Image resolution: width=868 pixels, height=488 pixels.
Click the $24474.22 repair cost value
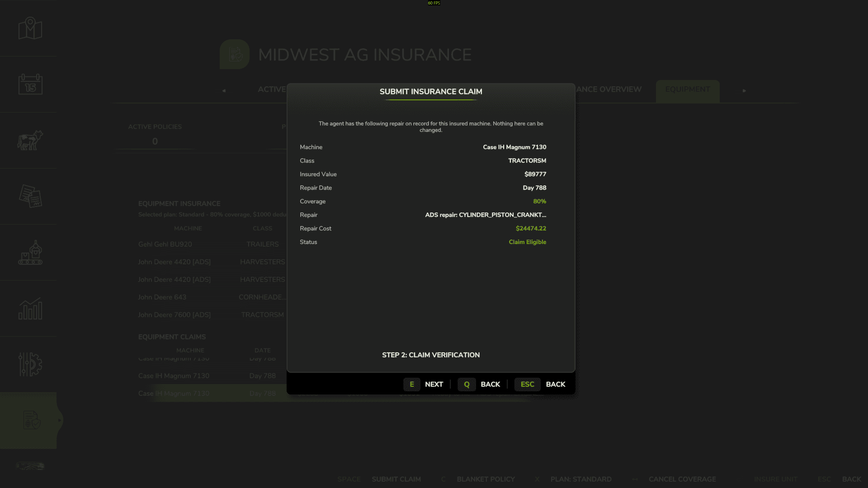(x=531, y=229)
